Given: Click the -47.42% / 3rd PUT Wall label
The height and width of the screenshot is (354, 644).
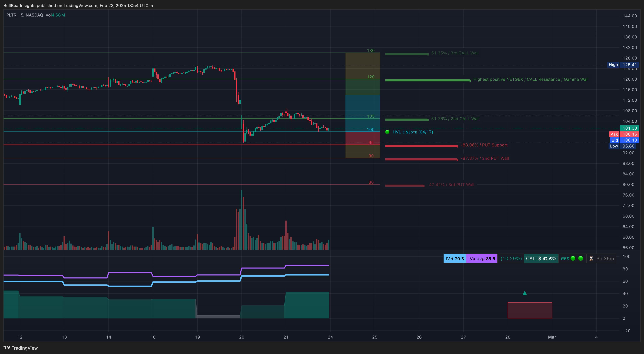Looking at the screenshot, I should (x=450, y=185).
